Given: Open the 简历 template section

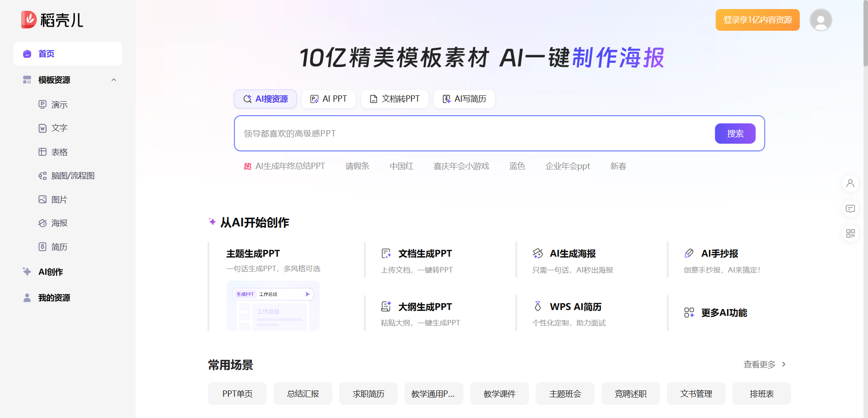Looking at the screenshot, I should (x=59, y=247).
